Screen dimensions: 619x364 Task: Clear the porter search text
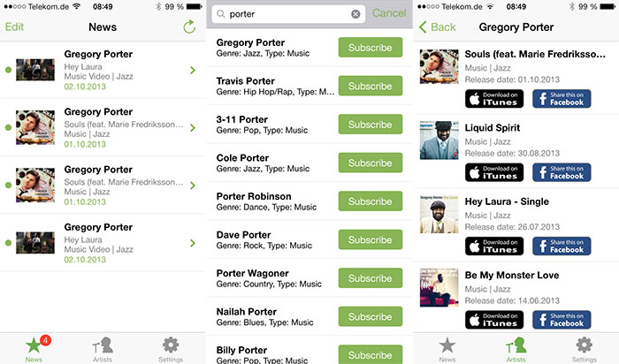coord(355,14)
